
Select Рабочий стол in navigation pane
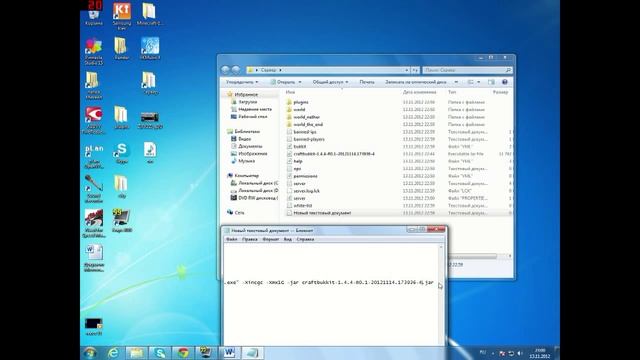253,117
